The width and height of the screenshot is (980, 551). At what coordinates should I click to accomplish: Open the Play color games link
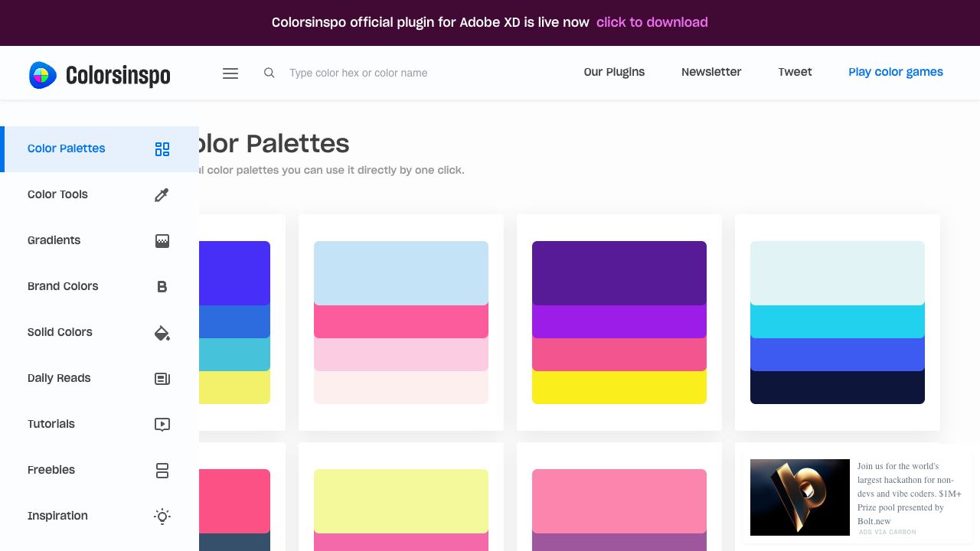(x=895, y=72)
